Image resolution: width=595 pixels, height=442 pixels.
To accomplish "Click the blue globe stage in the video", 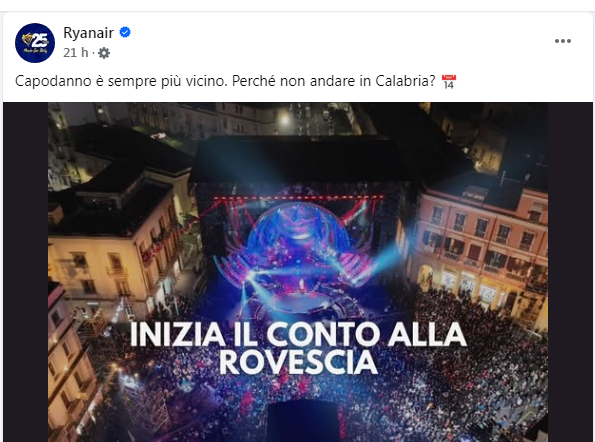I will 297,228.
